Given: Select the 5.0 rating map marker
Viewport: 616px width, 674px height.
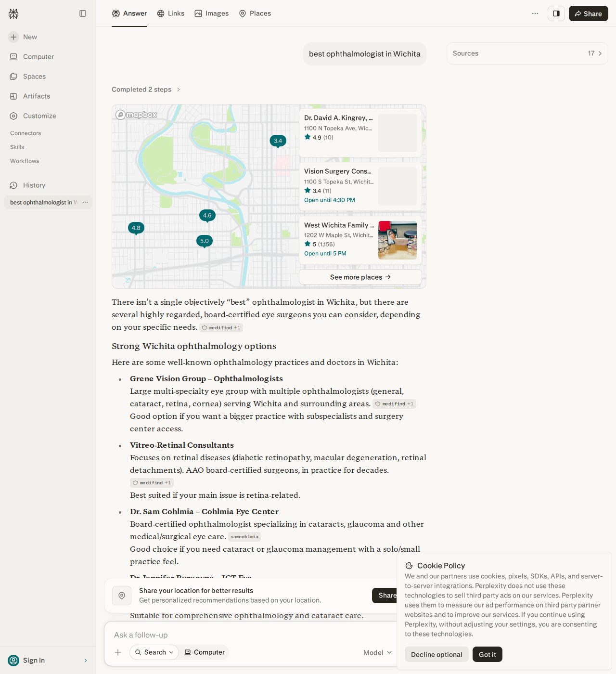Looking at the screenshot, I should (205, 241).
